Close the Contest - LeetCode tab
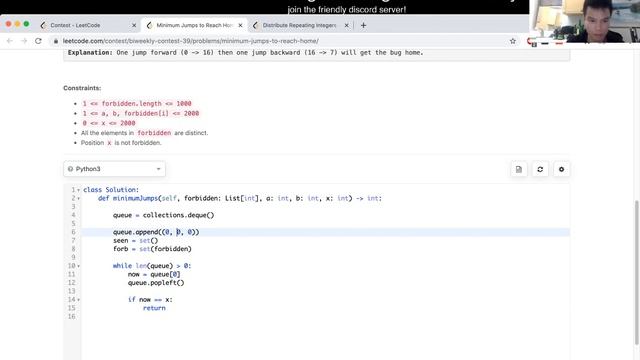Viewport: 640px width, 360px height. tap(134, 25)
